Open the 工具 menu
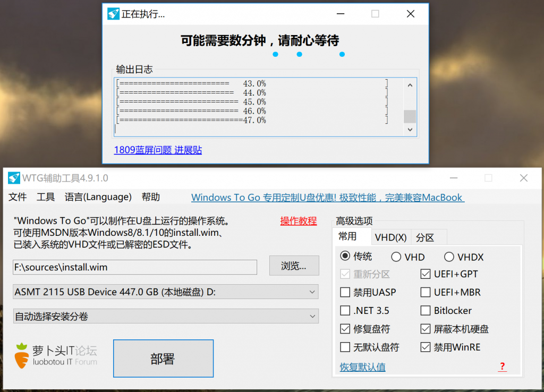 pyautogui.click(x=46, y=197)
